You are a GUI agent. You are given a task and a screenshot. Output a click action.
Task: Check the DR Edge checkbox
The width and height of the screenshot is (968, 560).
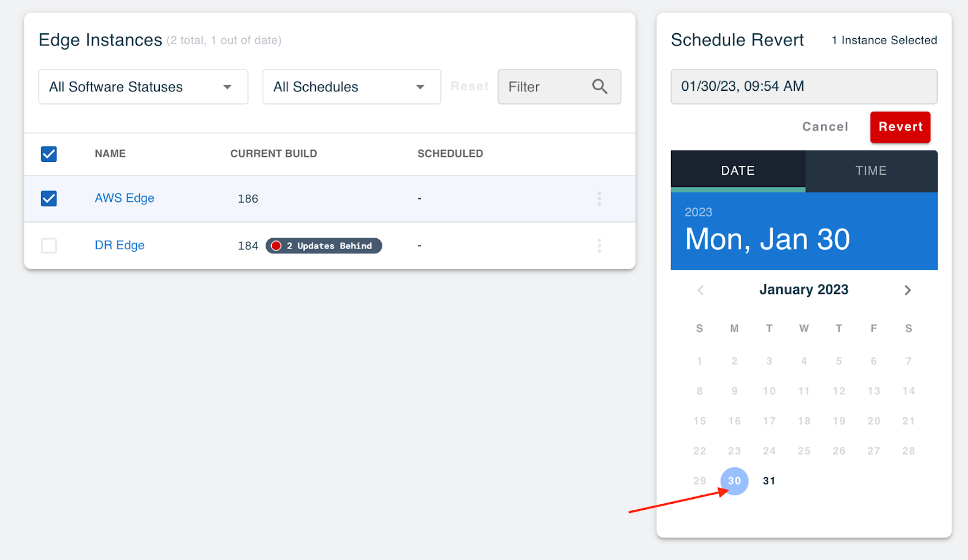pos(49,246)
